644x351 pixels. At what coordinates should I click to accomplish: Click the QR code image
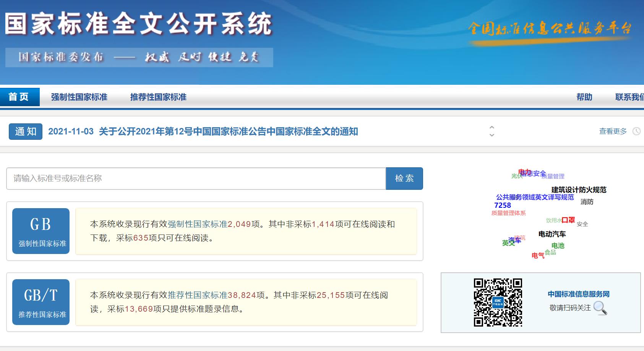pyautogui.click(x=498, y=302)
